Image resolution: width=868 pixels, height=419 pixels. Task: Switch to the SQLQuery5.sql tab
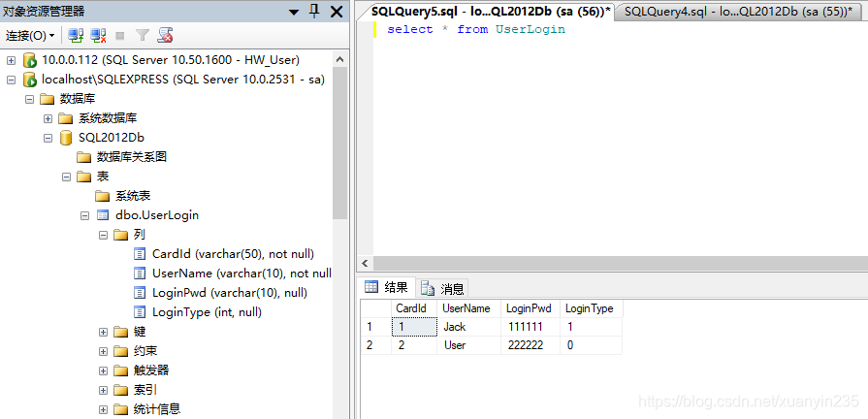(491, 12)
